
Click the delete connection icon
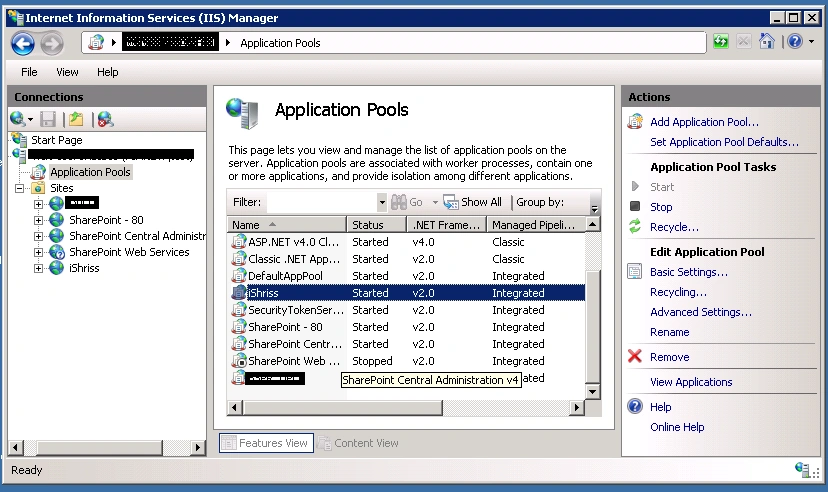click(x=105, y=119)
